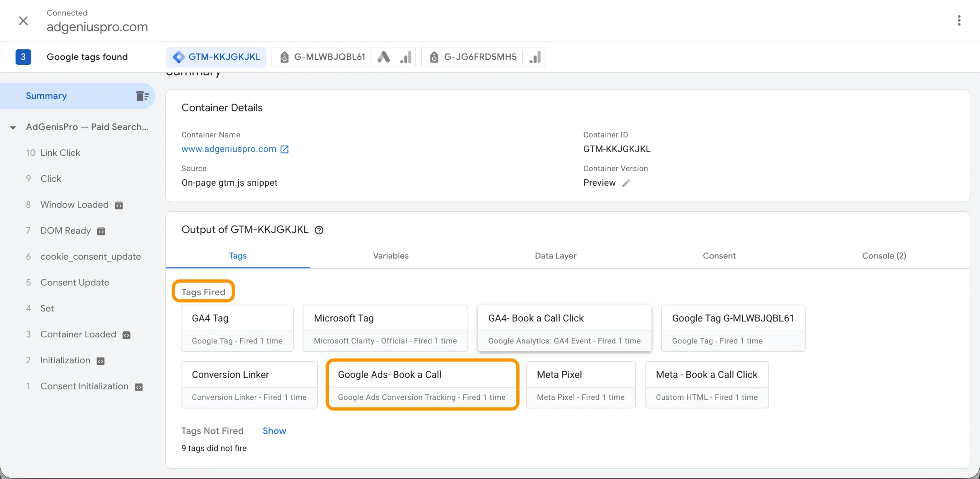The height and width of the screenshot is (479, 980).
Task: Open the Google Tag G-MLWBJQBL61 card
Action: pos(733,329)
